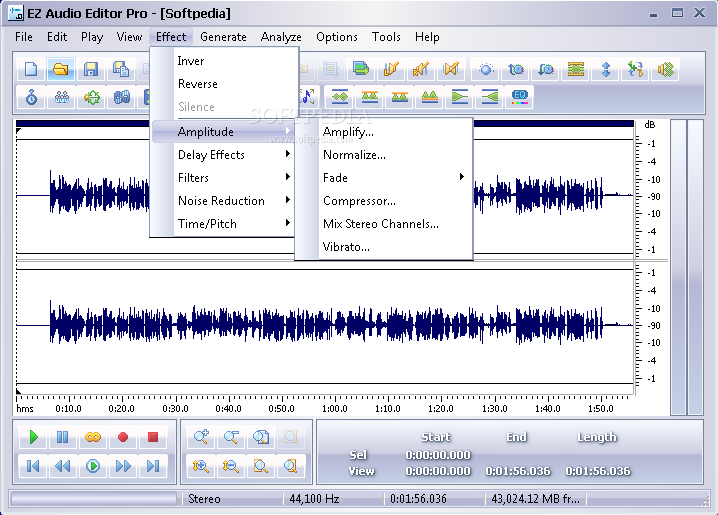Expand the Fade submenu
Screen dimensions: 718x515
click(384, 178)
